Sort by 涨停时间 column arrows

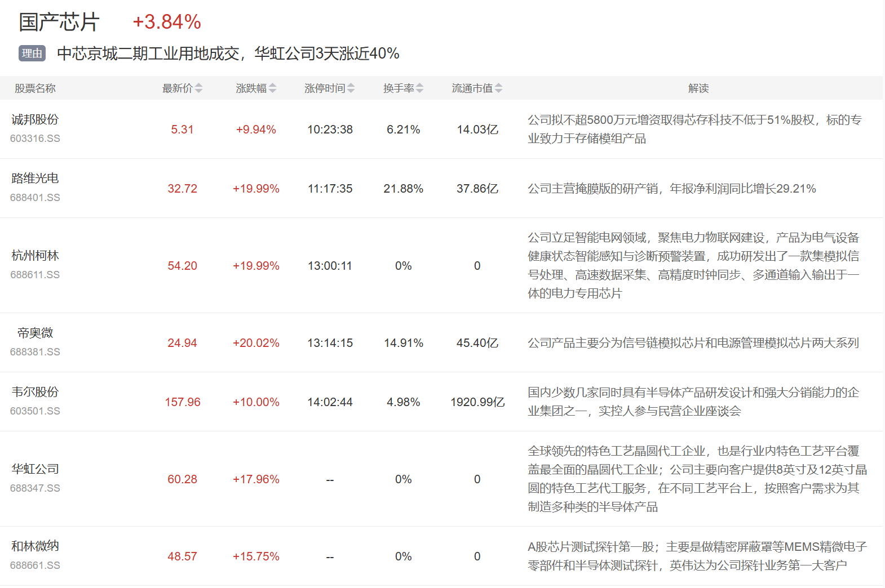coord(351,88)
